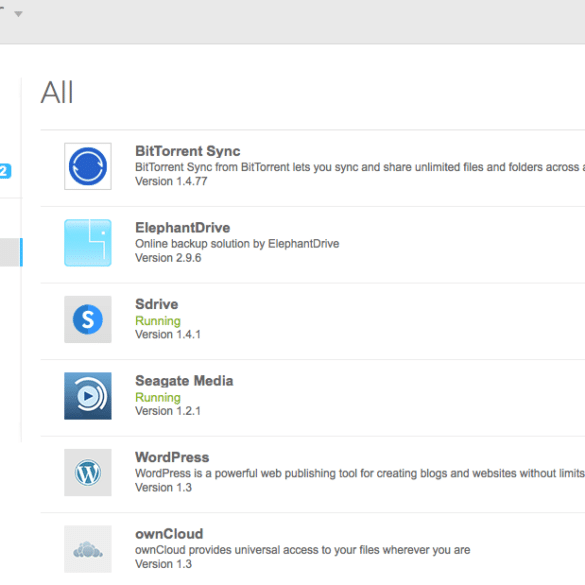Open the ownCloud title

[169, 534]
